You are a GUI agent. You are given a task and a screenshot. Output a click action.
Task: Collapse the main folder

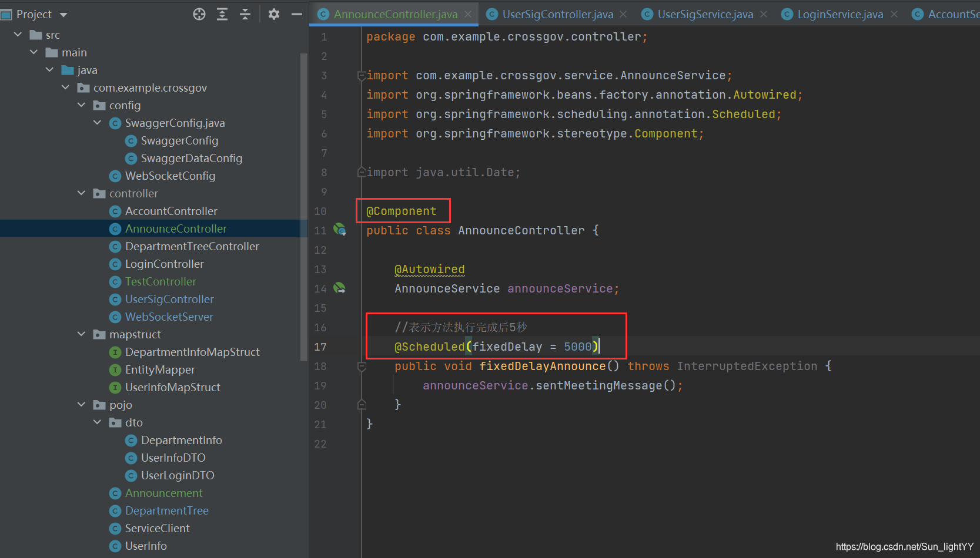(x=34, y=52)
